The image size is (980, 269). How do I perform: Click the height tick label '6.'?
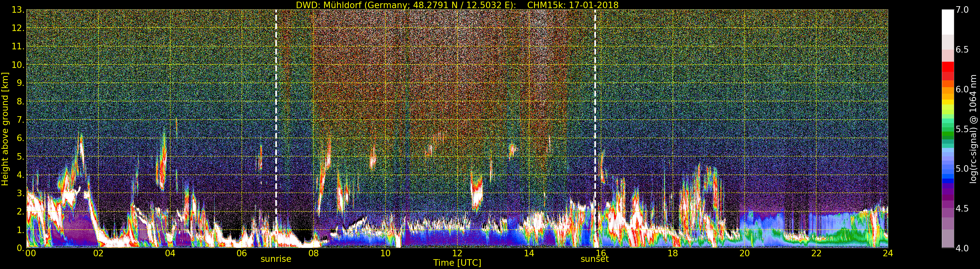point(21,138)
